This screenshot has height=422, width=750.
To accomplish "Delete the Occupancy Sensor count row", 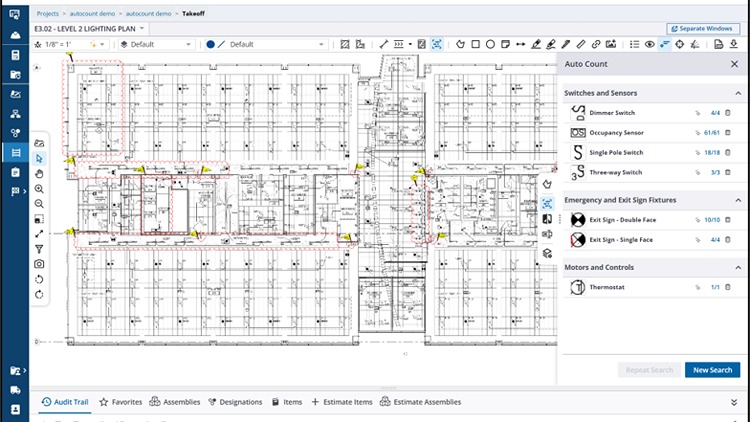I will (728, 133).
